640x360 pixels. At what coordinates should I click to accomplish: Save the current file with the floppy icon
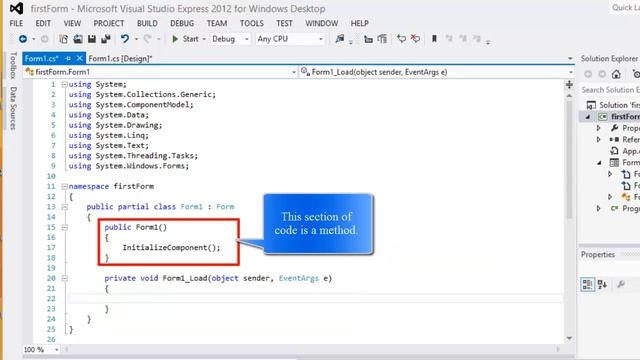click(92, 39)
